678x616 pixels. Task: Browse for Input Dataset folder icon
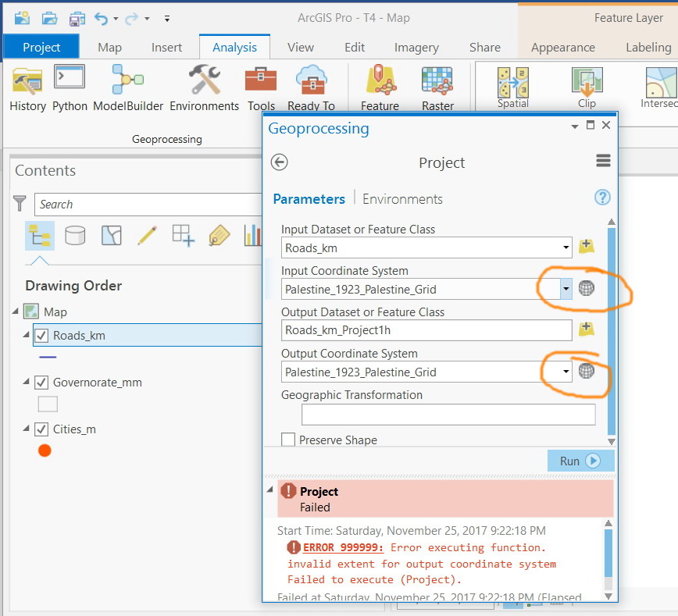pos(587,247)
